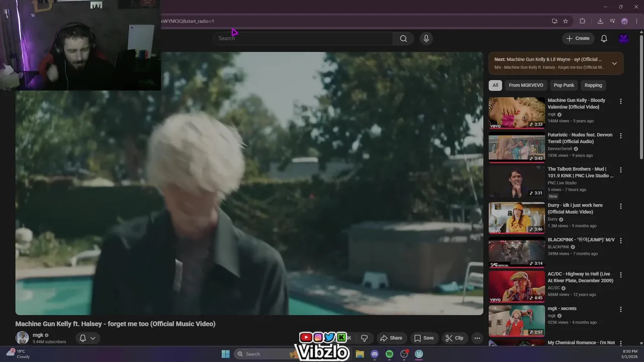Viewport: 644px width, 362px height.
Task: Click the DevvonTerrell channel name
Action: pyautogui.click(x=559, y=149)
